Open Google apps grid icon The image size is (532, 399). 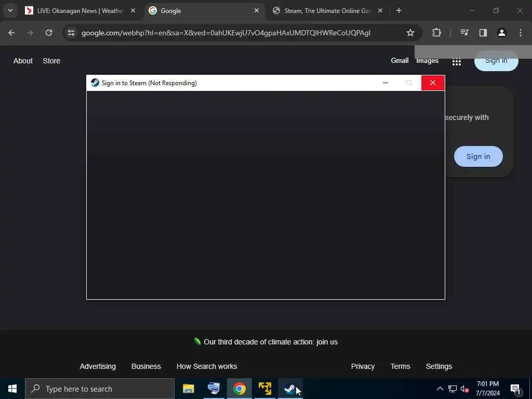tap(456, 62)
